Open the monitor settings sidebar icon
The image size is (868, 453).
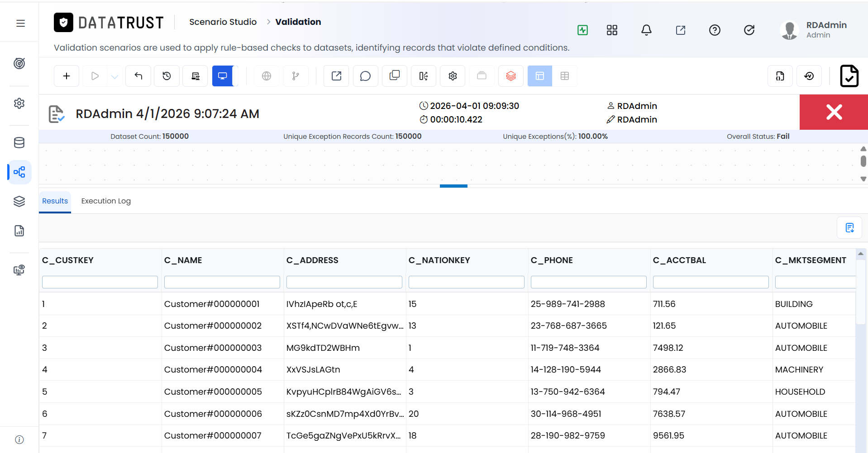pos(19,270)
